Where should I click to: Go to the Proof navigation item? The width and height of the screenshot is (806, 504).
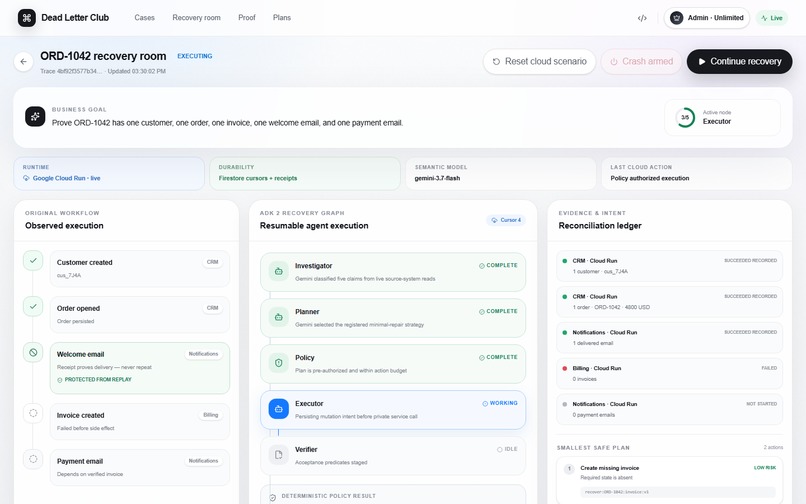click(247, 17)
